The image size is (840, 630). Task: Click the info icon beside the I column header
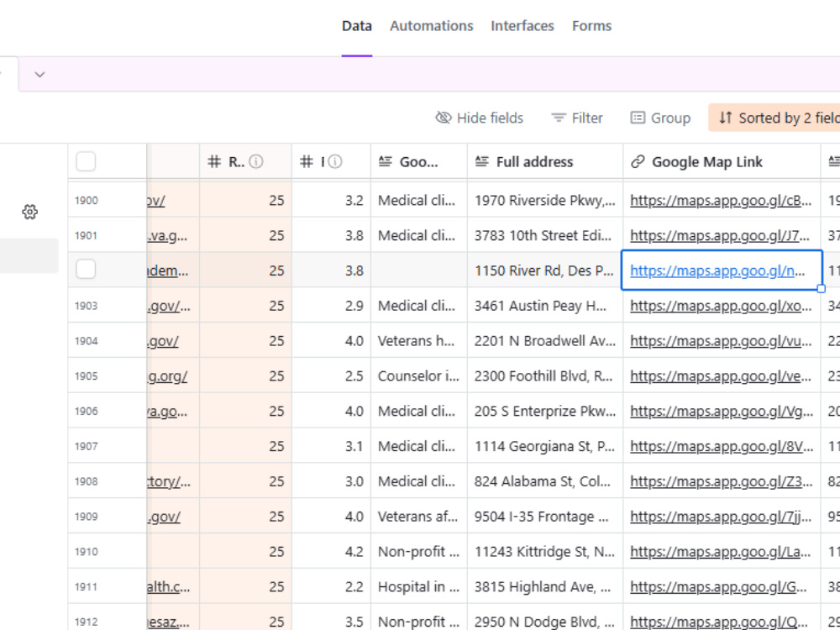[335, 161]
